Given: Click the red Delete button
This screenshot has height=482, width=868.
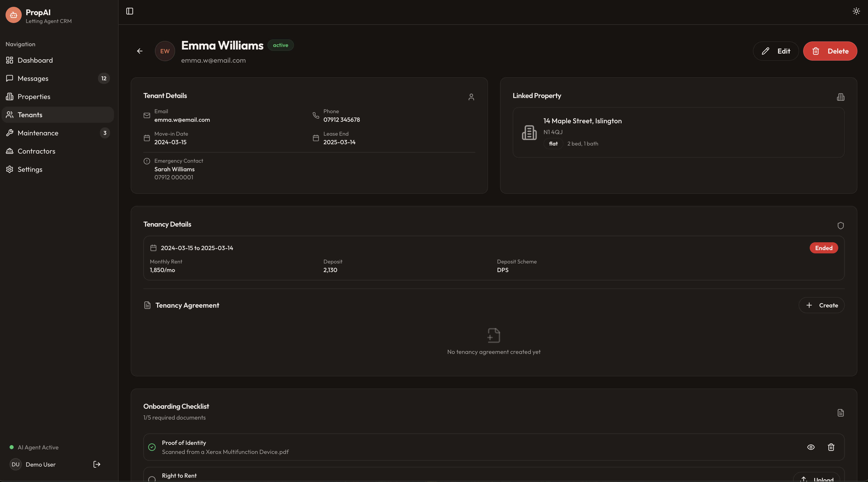Looking at the screenshot, I should (830, 51).
